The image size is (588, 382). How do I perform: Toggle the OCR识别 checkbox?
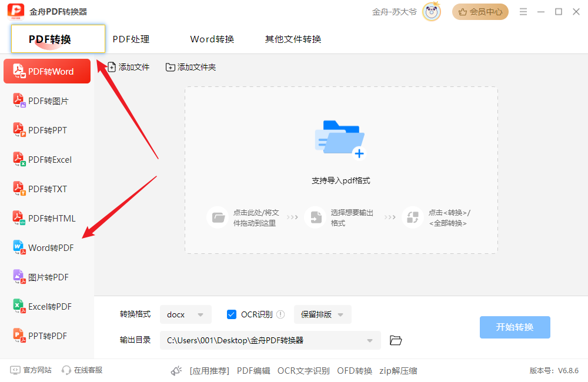point(232,314)
